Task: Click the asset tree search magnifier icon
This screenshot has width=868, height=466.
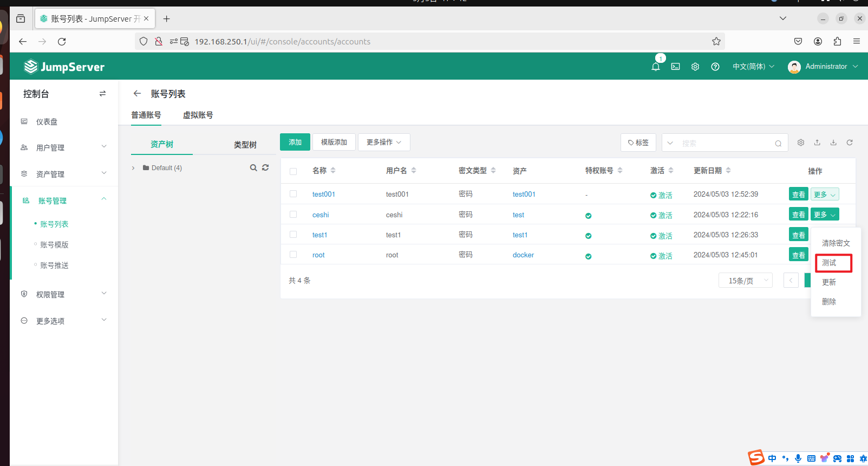Action: point(253,168)
